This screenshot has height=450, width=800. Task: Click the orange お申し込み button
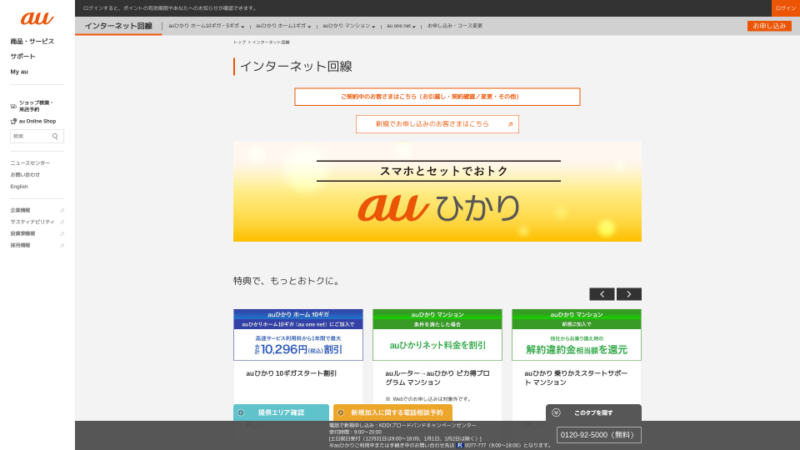[x=768, y=26]
